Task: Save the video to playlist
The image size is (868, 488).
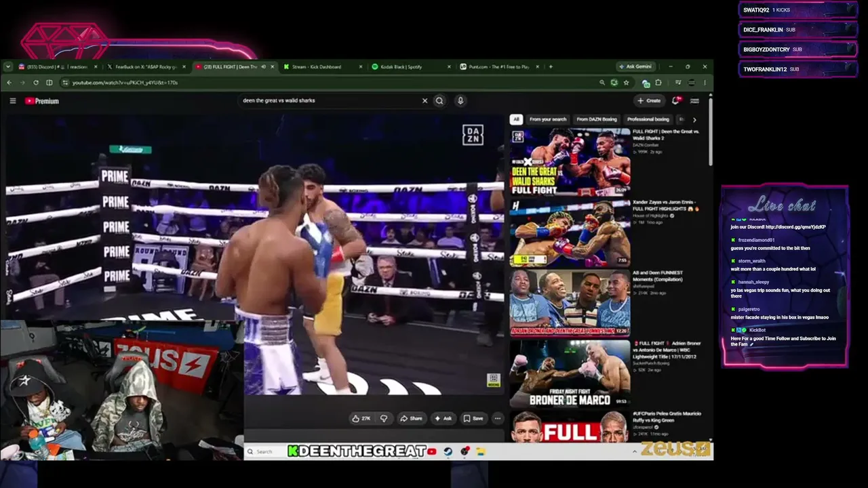Action: click(473, 419)
